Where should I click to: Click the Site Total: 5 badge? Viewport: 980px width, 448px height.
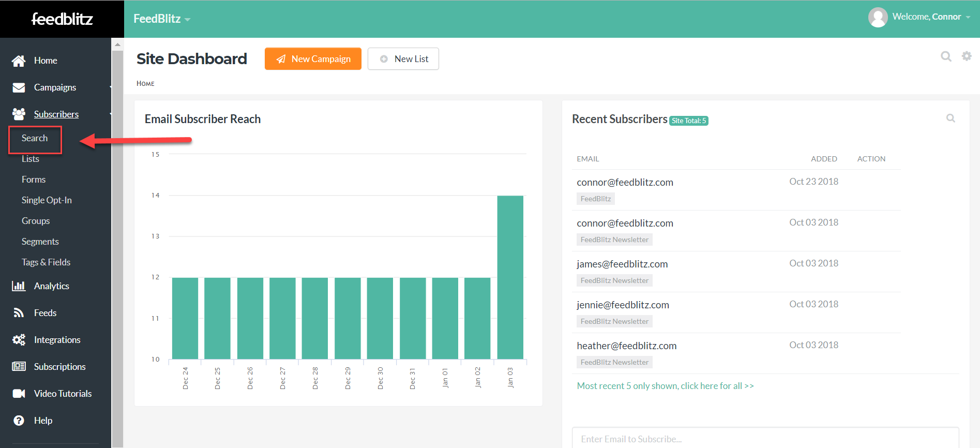click(x=689, y=121)
